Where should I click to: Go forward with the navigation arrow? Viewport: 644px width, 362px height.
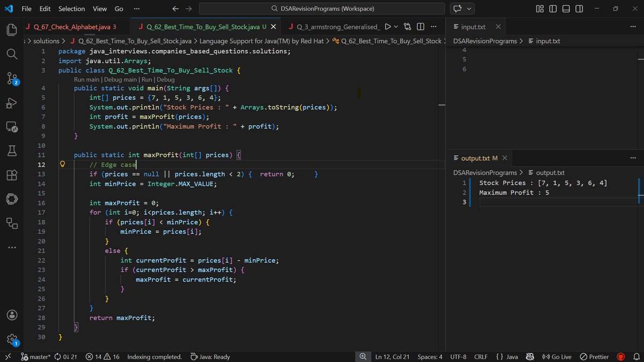click(x=189, y=9)
